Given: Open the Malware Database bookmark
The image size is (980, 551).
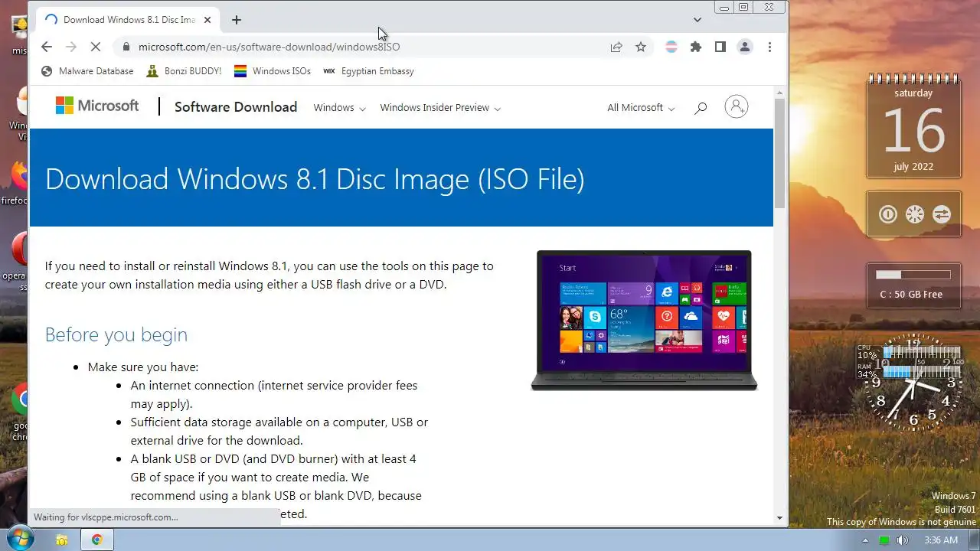Looking at the screenshot, I should click(87, 71).
